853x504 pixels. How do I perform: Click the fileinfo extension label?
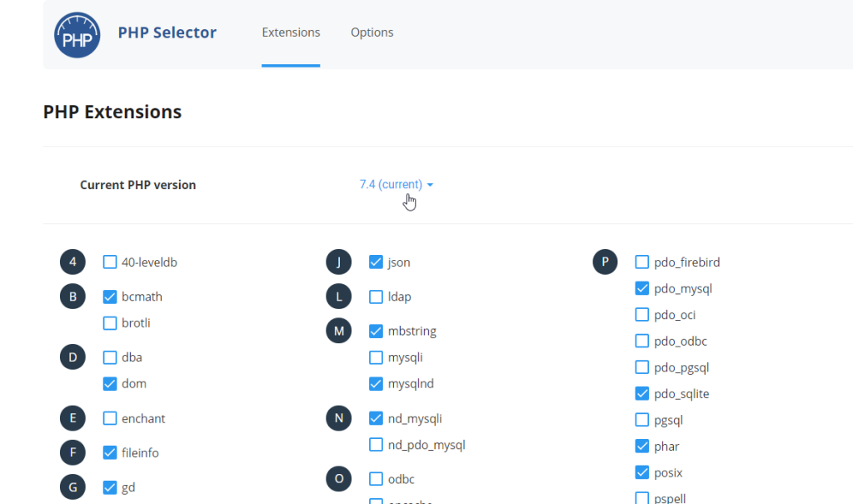click(140, 453)
